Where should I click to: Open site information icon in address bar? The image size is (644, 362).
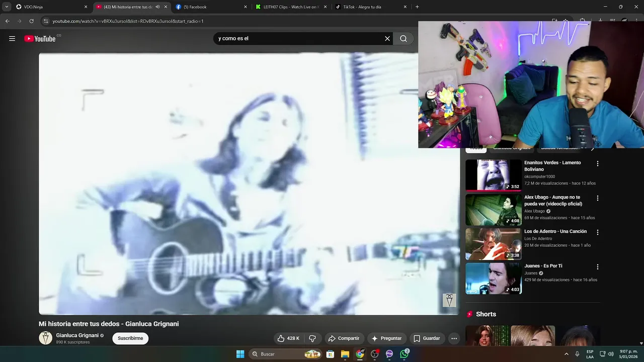tap(46, 21)
